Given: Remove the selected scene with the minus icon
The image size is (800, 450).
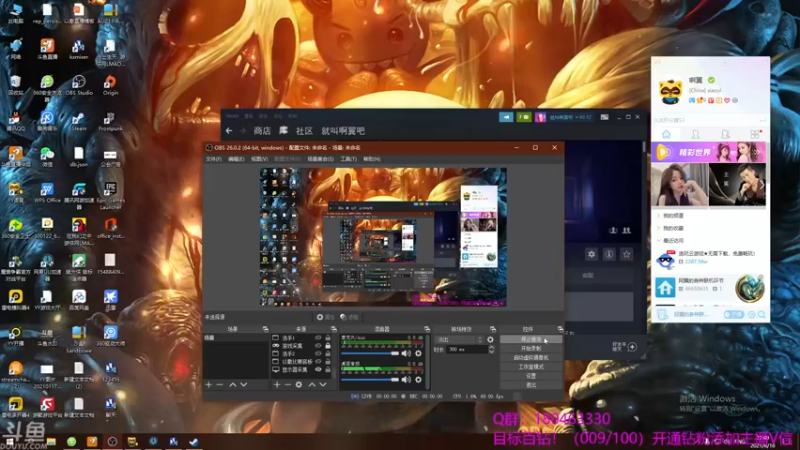Looking at the screenshot, I should click(220, 384).
